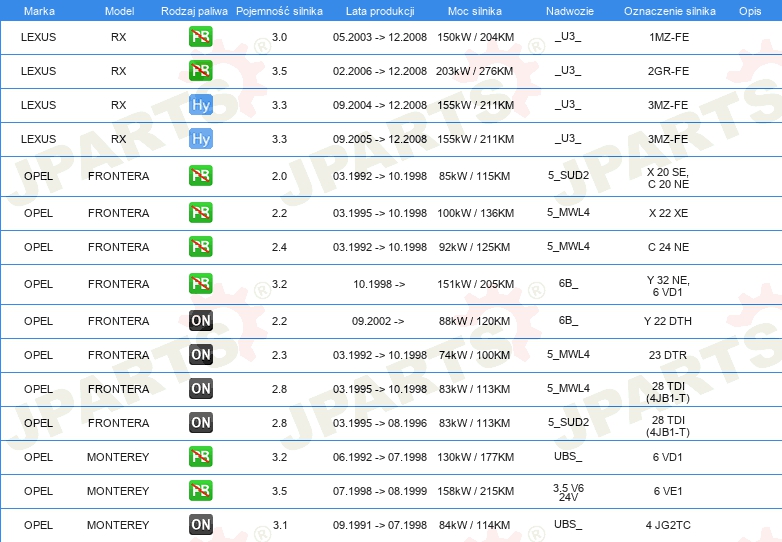
Task: Click power value 100kW / 136KM
Action: [x=475, y=213]
